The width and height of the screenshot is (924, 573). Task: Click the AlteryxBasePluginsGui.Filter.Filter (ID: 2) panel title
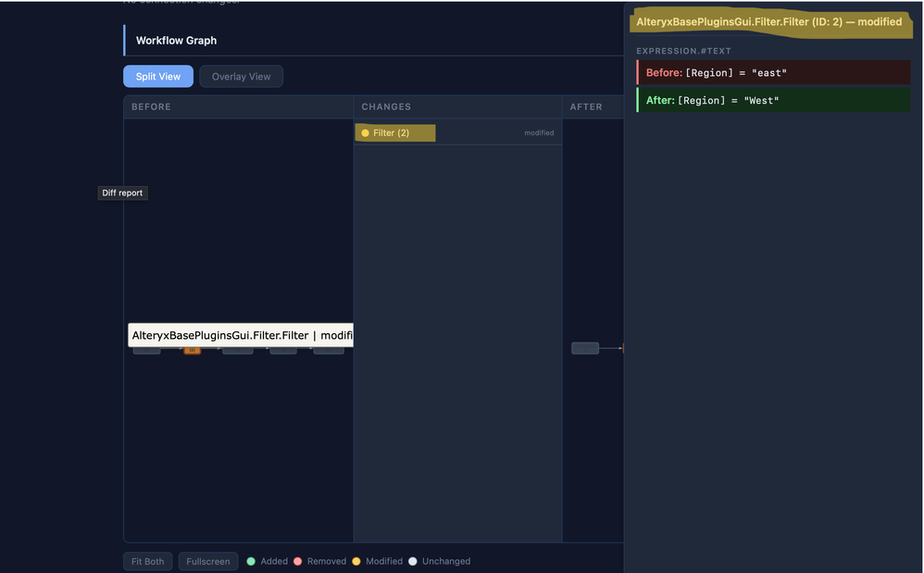[x=769, y=22]
